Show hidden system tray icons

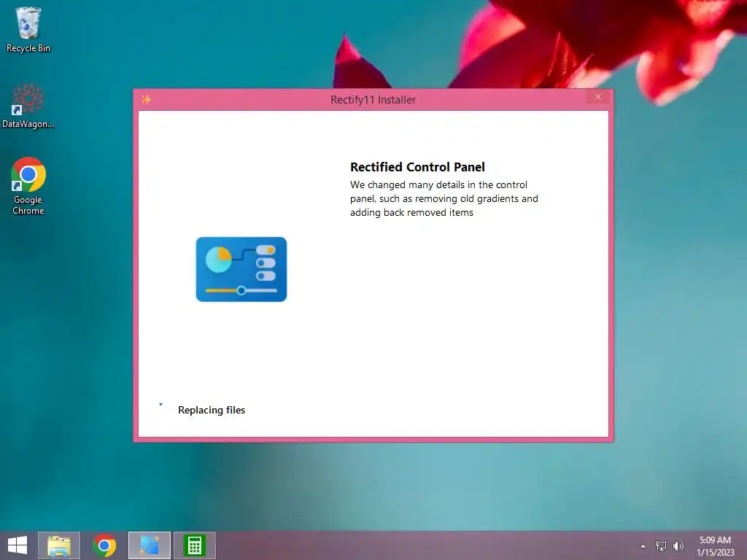(x=643, y=546)
